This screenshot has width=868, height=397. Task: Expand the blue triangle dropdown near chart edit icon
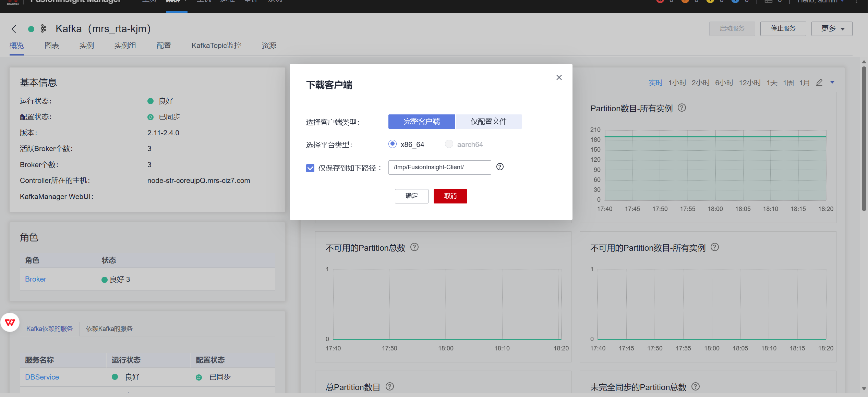pyautogui.click(x=832, y=83)
